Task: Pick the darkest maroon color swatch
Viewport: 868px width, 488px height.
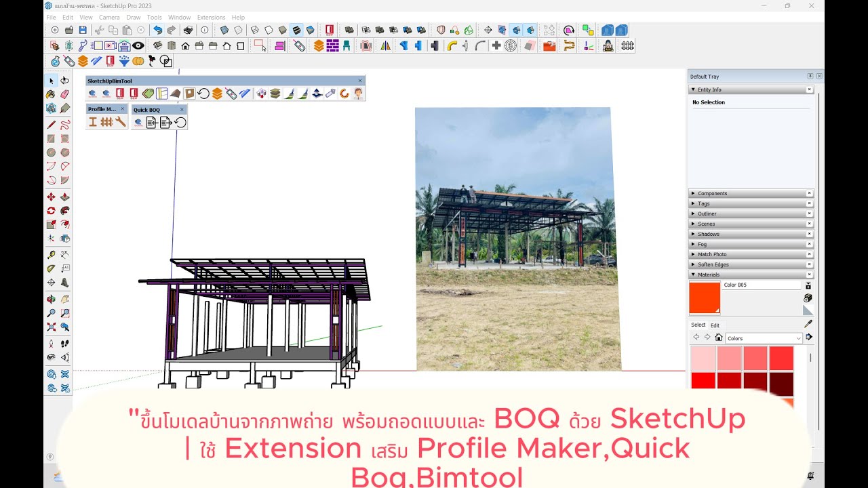Action: (x=781, y=384)
